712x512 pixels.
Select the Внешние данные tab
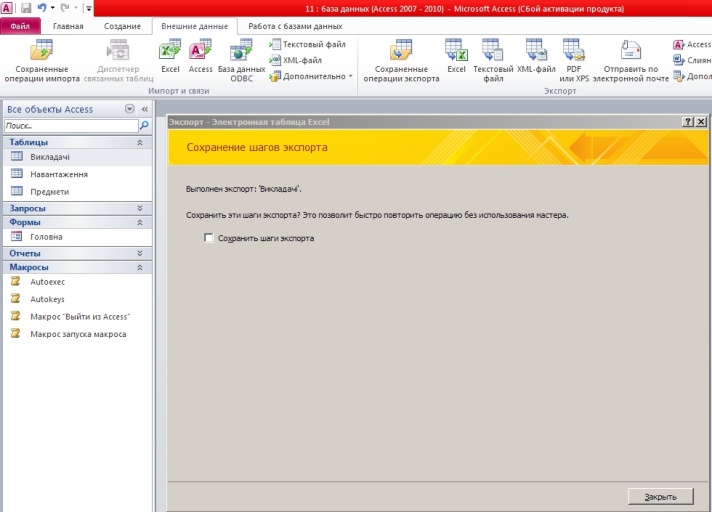tap(195, 26)
